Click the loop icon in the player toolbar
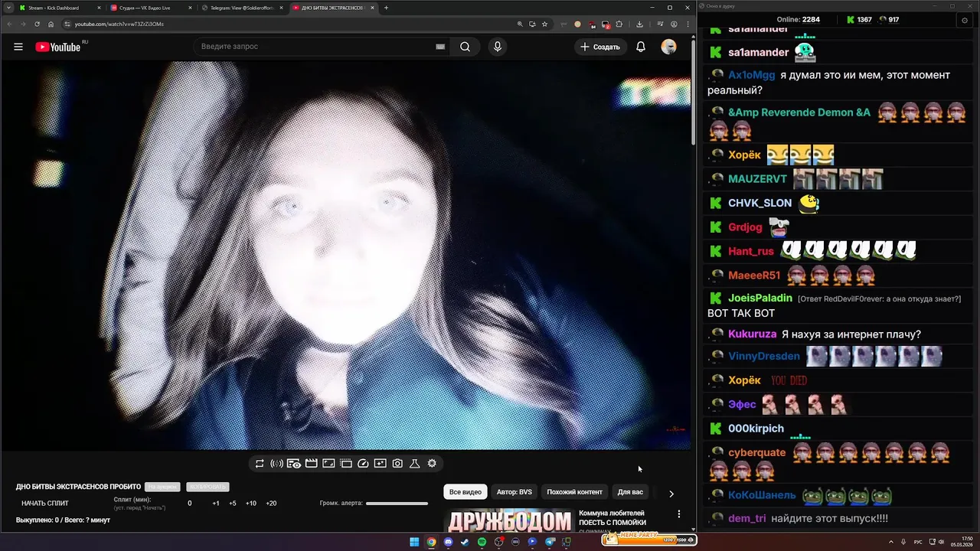Image resolution: width=980 pixels, height=551 pixels. (x=260, y=464)
